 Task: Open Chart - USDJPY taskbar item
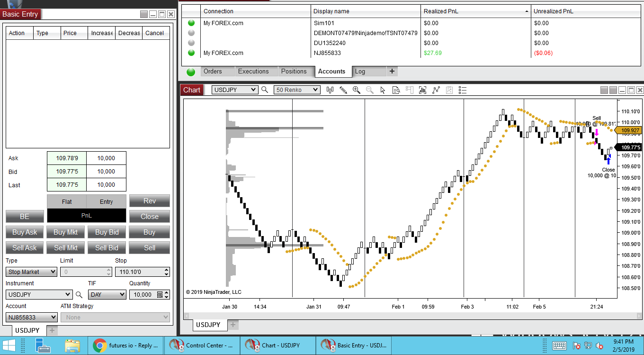click(x=278, y=346)
